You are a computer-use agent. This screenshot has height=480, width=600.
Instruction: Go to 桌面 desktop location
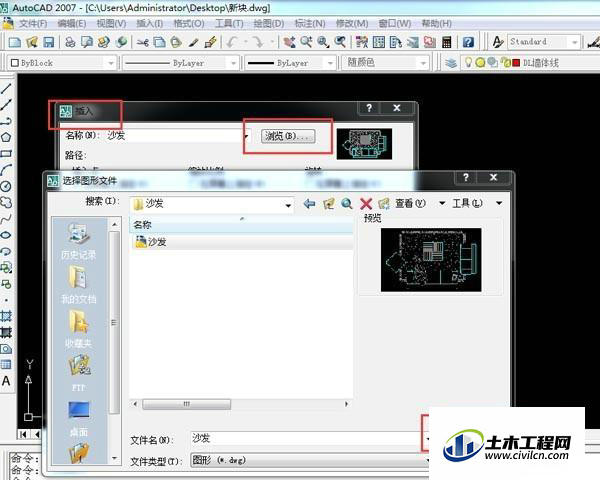click(x=79, y=418)
